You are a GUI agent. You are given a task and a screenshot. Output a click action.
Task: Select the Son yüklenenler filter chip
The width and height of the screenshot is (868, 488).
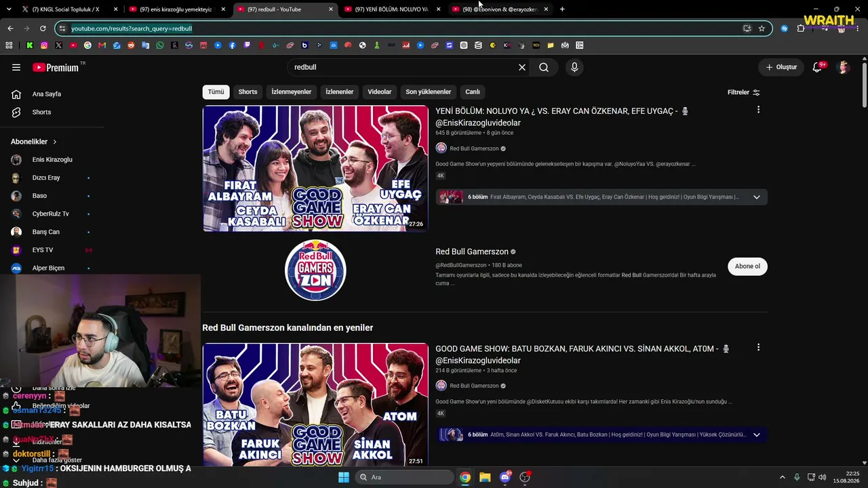click(429, 92)
